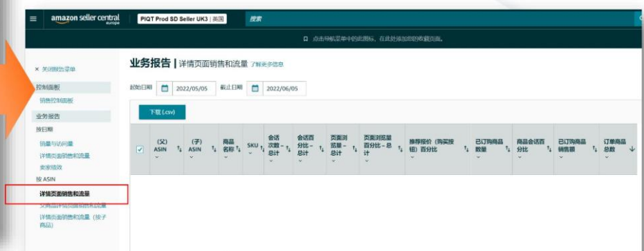The width and height of the screenshot is (644, 251).
Task: Select 控制面板 in the report menu
Action: coord(71,87)
